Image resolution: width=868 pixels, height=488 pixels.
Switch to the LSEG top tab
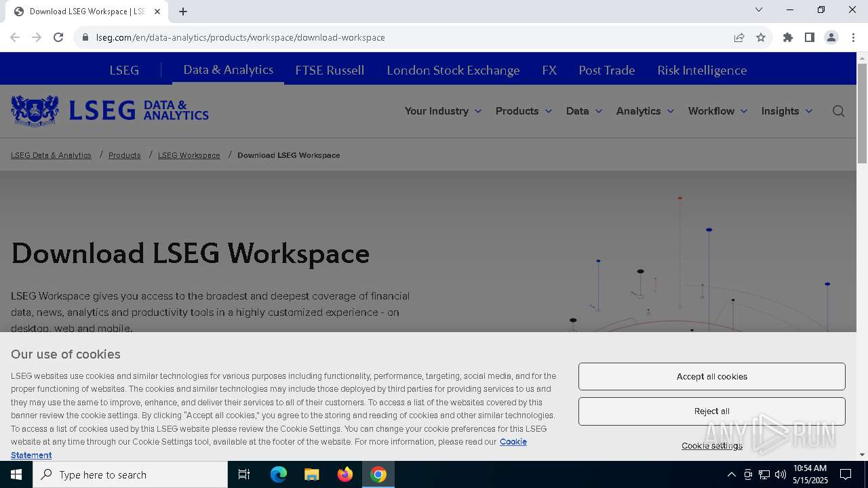pyautogui.click(x=124, y=70)
